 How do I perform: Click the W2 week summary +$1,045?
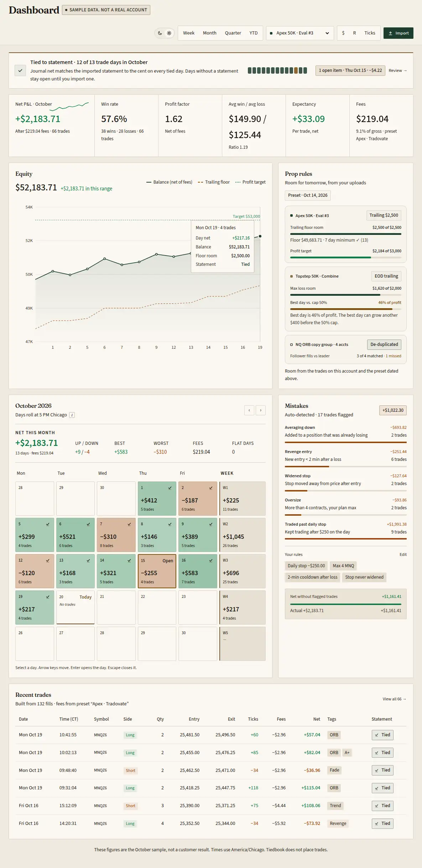click(243, 535)
